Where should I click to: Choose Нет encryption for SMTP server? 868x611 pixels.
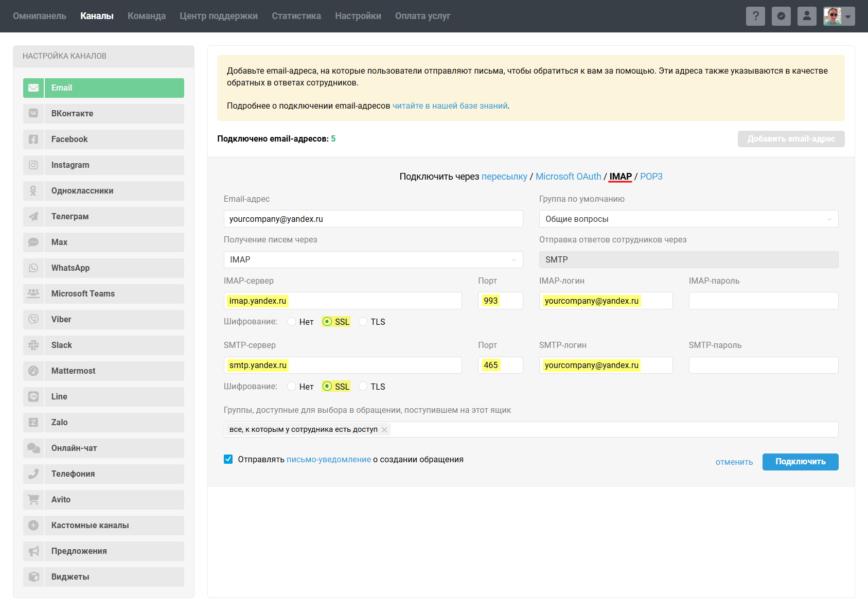pyautogui.click(x=292, y=387)
